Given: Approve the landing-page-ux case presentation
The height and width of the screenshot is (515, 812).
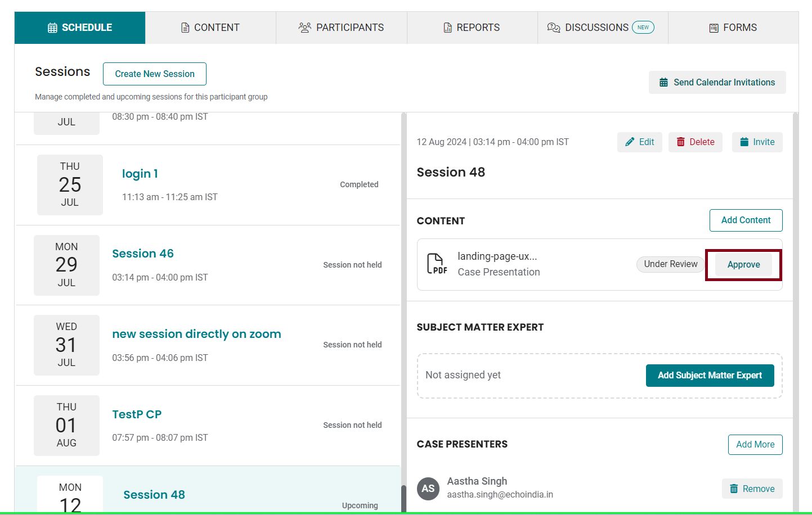Looking at the screenshot, I should coord(743,264).
